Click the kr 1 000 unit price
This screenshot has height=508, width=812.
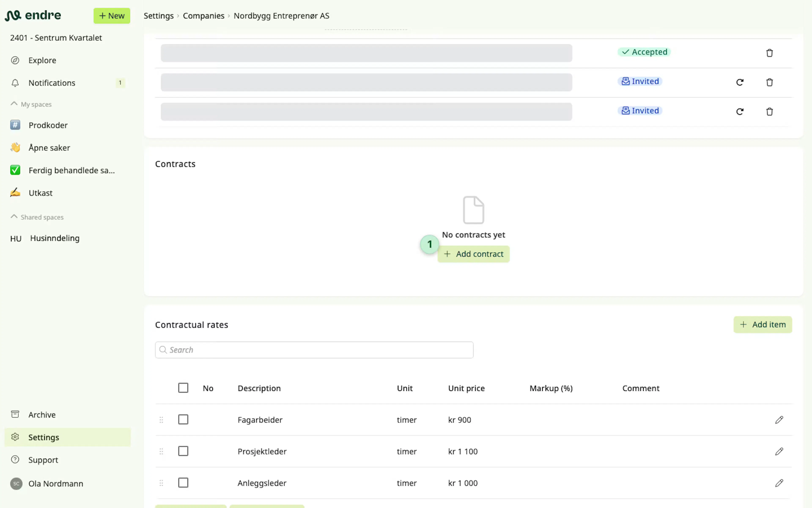[463, 483]
